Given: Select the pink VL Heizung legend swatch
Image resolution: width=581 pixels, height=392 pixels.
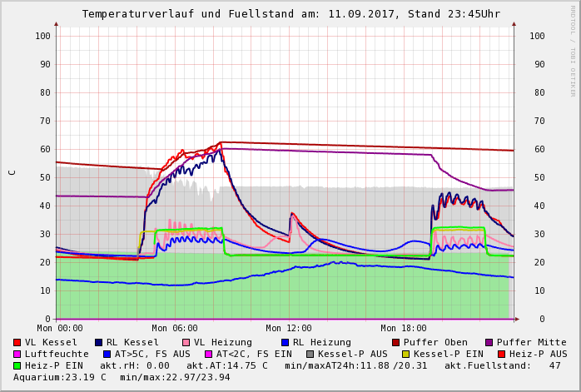Looking at the screenshot, I should pyautogui.click(x=186, y=342).
